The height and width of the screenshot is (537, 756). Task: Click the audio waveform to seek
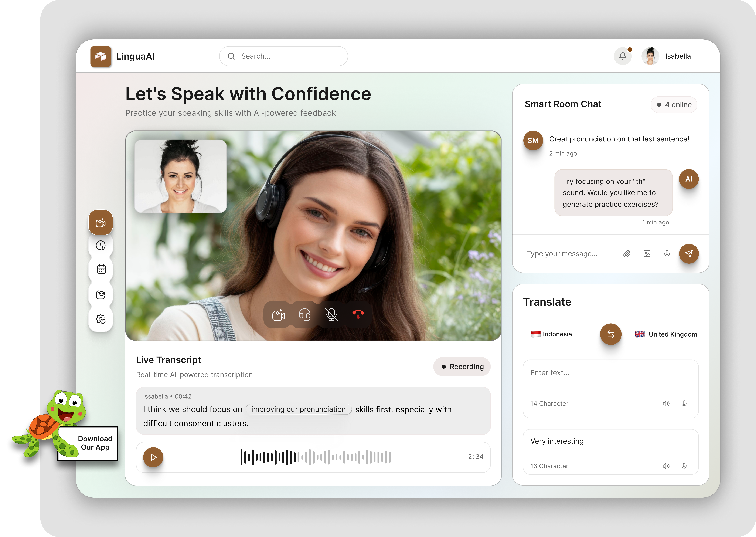(x=315, y=457)
